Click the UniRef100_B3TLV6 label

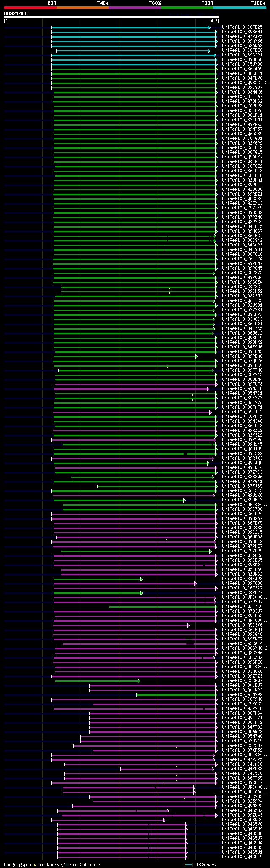[242, 111]
